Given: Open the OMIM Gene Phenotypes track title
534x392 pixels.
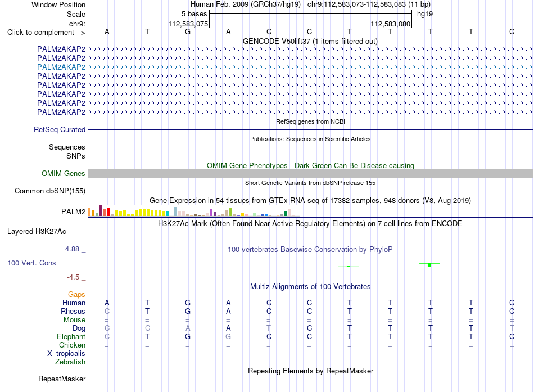Looking at the screenshot, I should click(310, 166).
